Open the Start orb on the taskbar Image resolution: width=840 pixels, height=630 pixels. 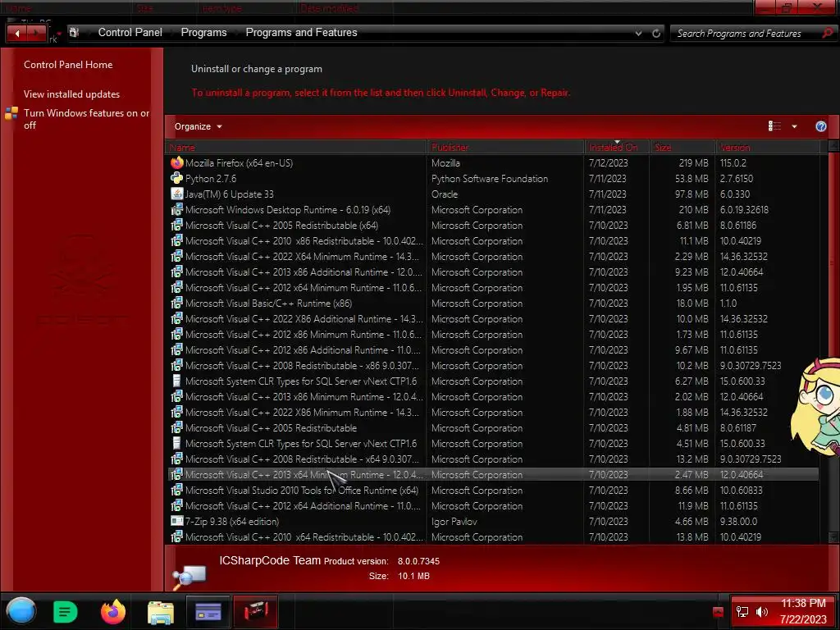coord(21,611)
